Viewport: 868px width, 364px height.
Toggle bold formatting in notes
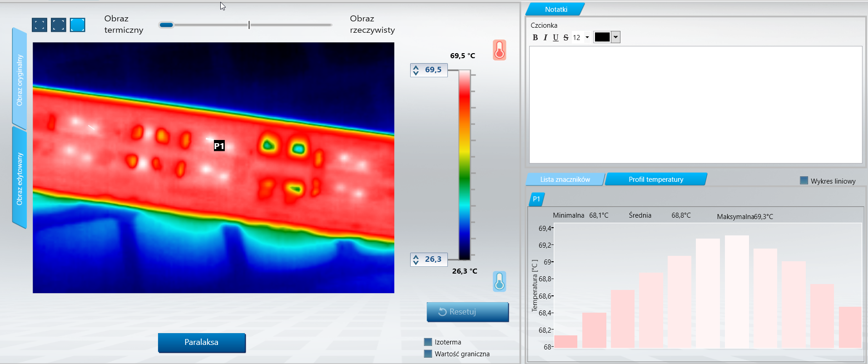pyautogui.click(x=535, y=38)
